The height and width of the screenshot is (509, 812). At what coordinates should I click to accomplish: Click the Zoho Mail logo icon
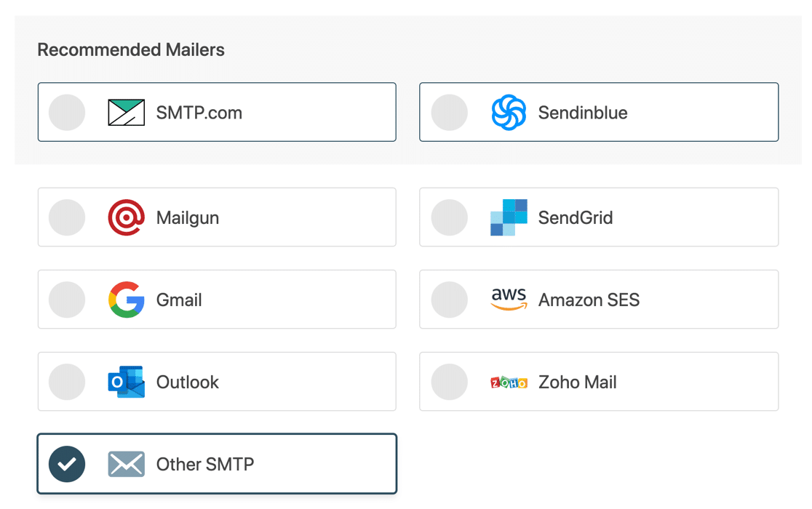tap(509, 381)
